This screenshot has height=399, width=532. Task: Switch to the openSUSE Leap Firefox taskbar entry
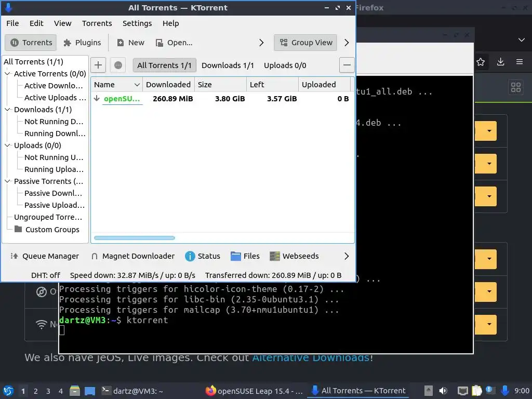coord(254,391)
